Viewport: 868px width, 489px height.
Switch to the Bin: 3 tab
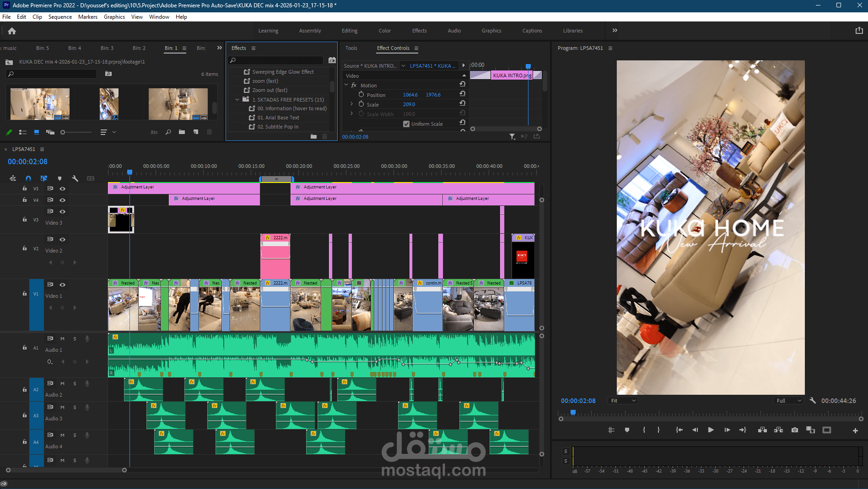coord(107,48)
